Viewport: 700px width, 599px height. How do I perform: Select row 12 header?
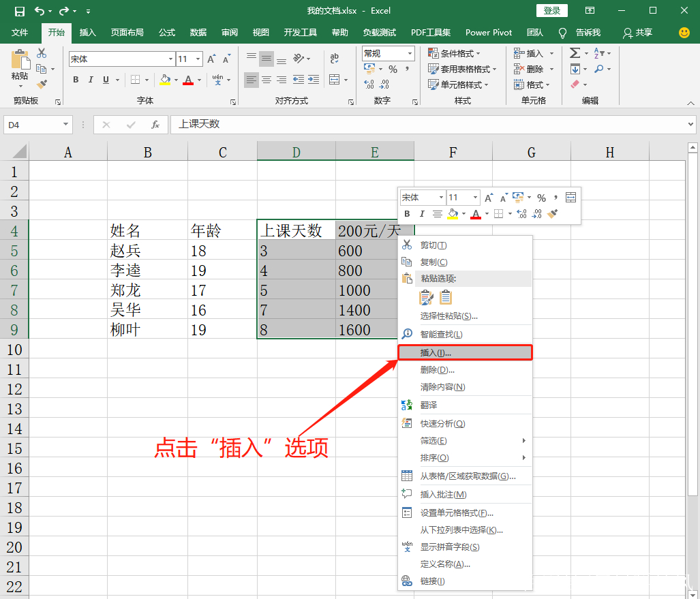click(14, 388)
